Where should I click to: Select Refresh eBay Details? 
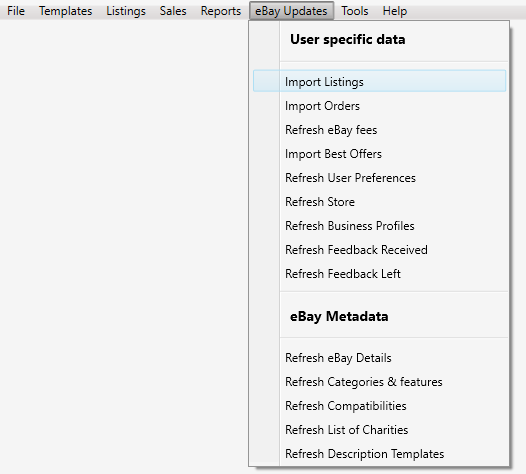(x=379, y=358)
